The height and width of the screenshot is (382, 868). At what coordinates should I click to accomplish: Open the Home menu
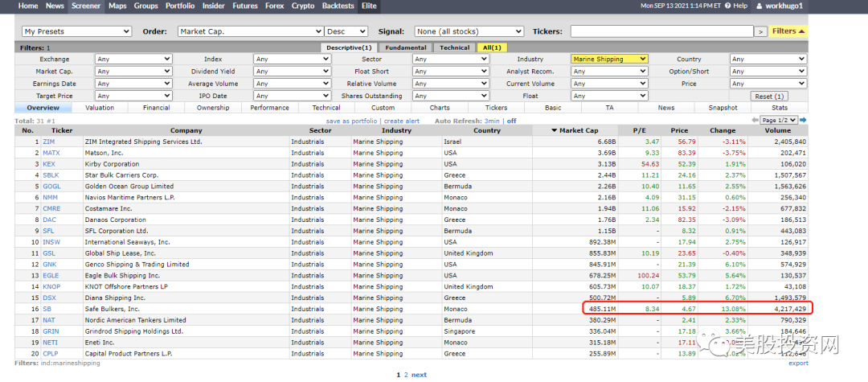pyautogui.click(x=28, y=6)
